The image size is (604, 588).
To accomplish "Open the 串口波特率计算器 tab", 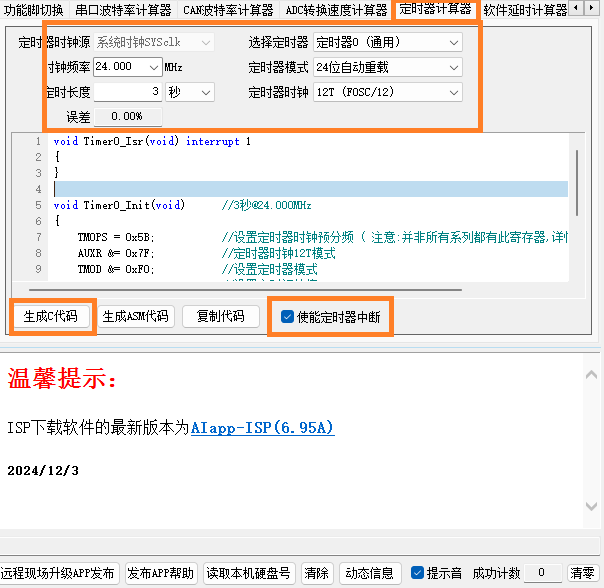I will click(123, 10).
